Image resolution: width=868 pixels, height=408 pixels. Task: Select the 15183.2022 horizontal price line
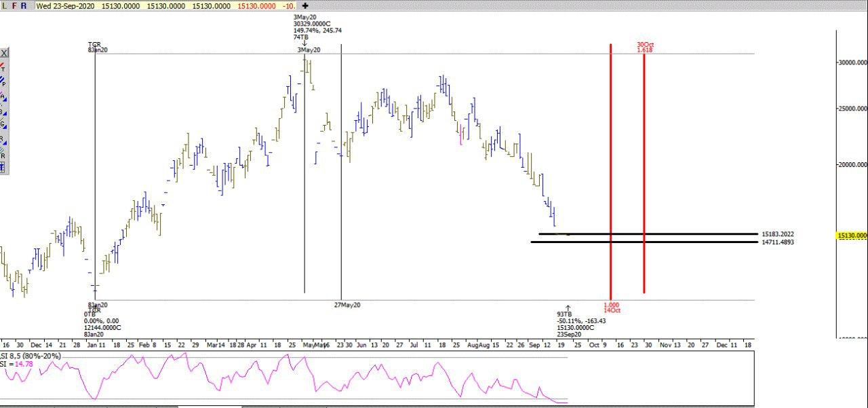(x=648, y=234)
